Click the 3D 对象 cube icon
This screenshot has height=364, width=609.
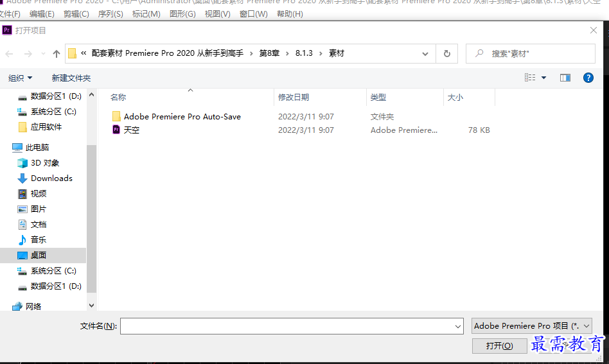[22, 163]
